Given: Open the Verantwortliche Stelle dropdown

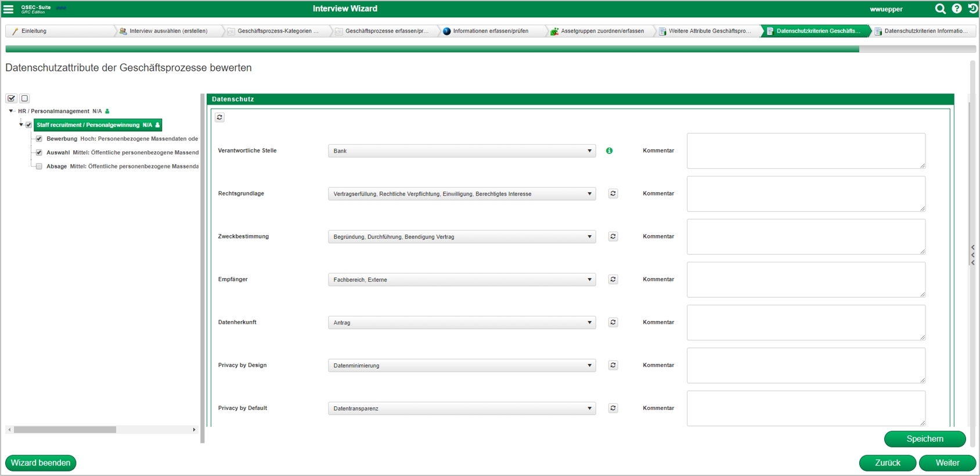Looking at the screenshot, I should (462, 151).
